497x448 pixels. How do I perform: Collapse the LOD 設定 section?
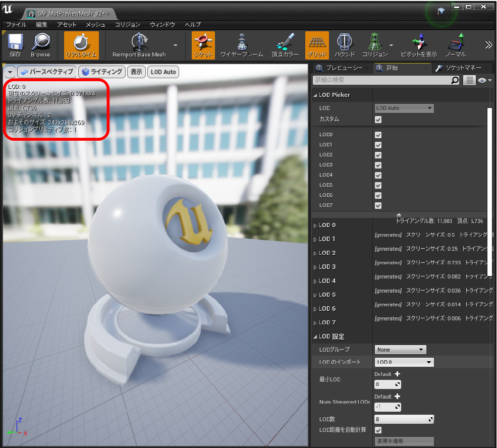[315, 337]
